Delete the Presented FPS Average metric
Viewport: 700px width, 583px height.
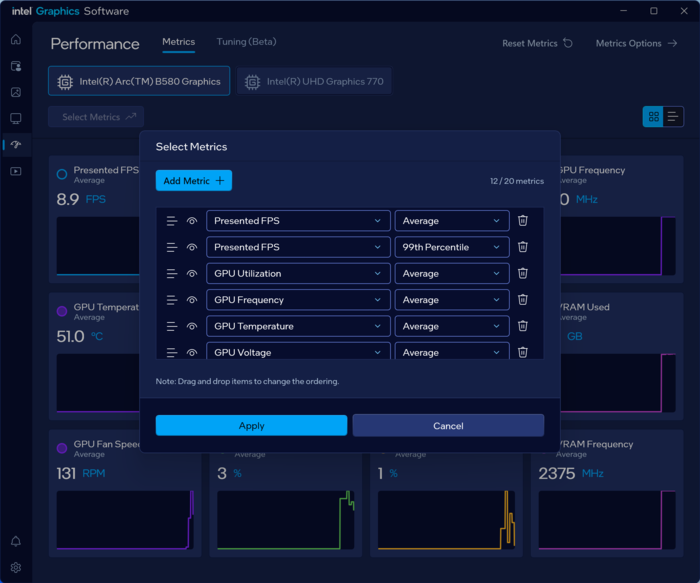point(523,221)
